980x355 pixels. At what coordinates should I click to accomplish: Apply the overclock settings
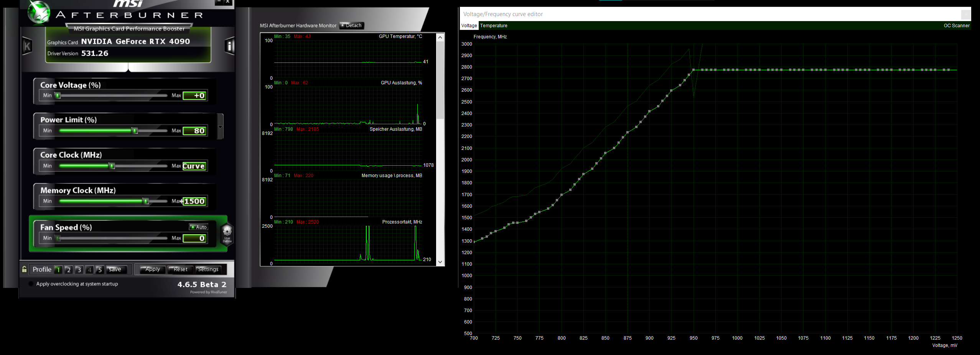pyautogui.click(x=152, y=270)
